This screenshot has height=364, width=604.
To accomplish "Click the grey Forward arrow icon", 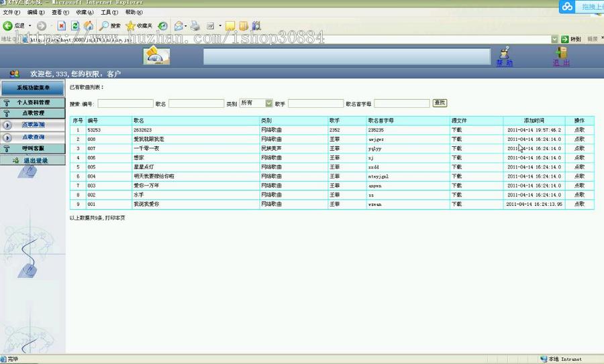I will pos(42,25).
